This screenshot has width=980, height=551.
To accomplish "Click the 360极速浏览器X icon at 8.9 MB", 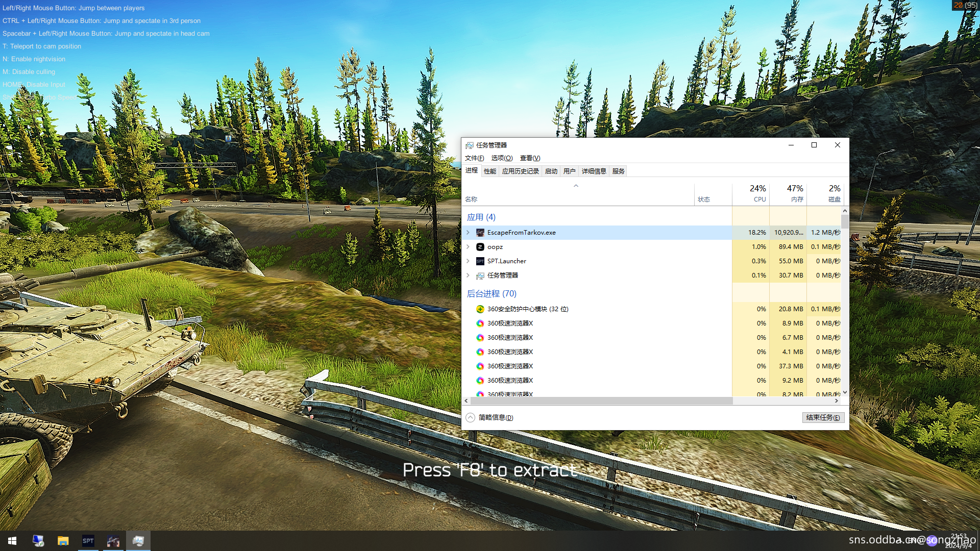I will [480, 323].
